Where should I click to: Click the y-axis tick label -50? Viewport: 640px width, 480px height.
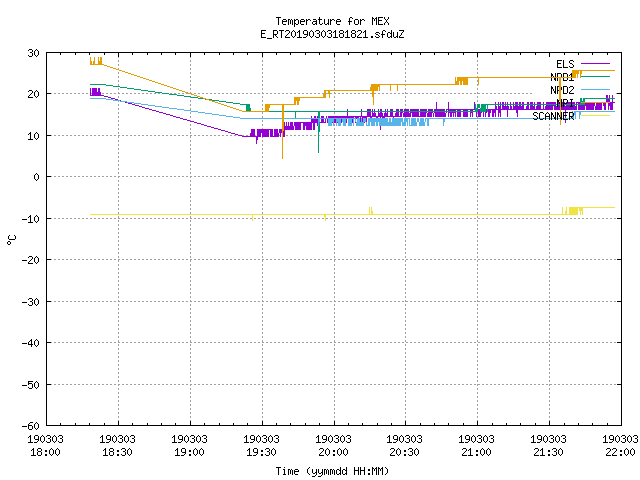[x=31, y=385]
